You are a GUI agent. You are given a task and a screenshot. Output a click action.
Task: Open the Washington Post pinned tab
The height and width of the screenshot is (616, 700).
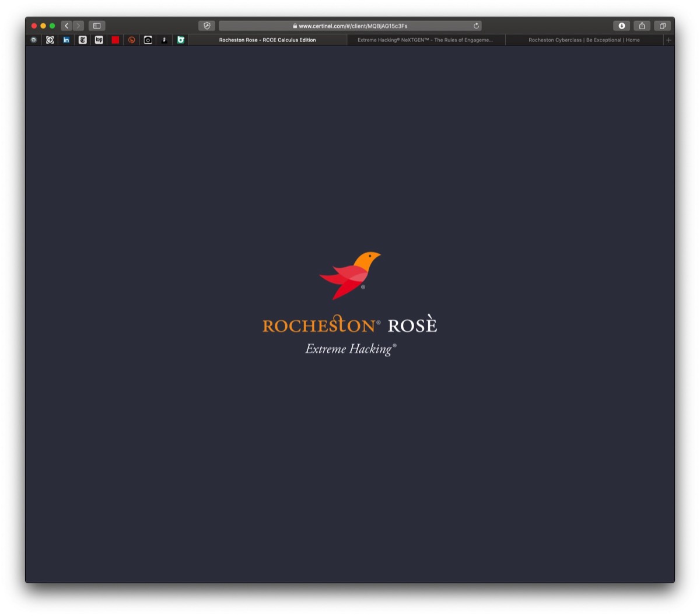[99, 40]
